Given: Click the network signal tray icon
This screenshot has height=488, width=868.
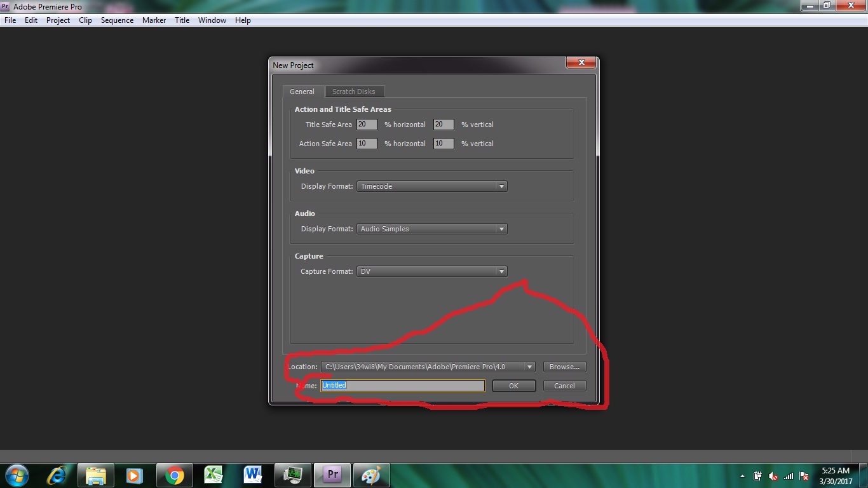Looking at the screenshot, I should 789,476.
